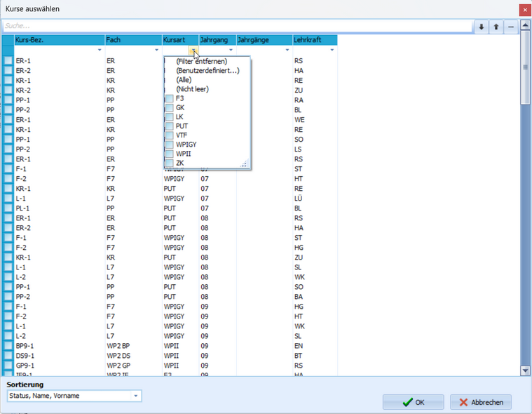Select the LÜ Lehrkraft cell
The height and width of the screenshot is (414, 532).
click(315, 199)
